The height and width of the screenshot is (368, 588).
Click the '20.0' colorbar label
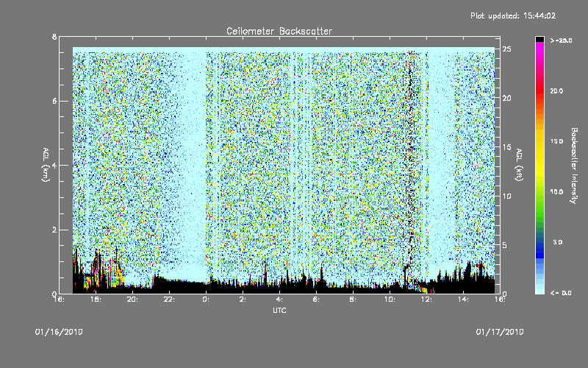click(556, 91)
